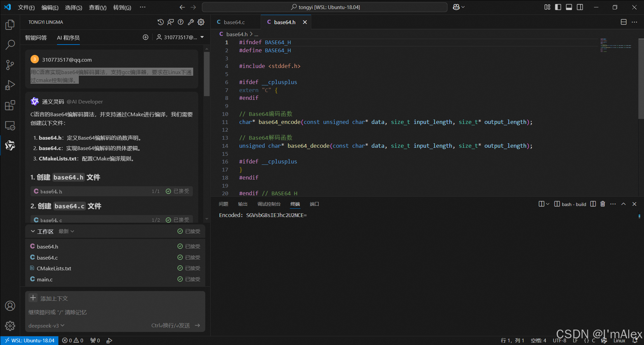Toggle the bottom panel visibility
This screenshot has height=345, width=644.
(x=569, y=7)
